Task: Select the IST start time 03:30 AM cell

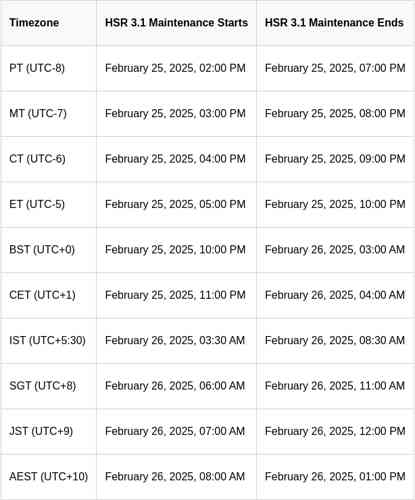Action: [175, 340]
